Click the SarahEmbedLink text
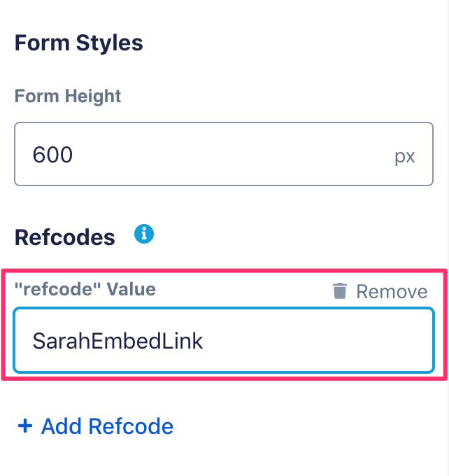Screen dimensions: 449x476 (117, 341)
